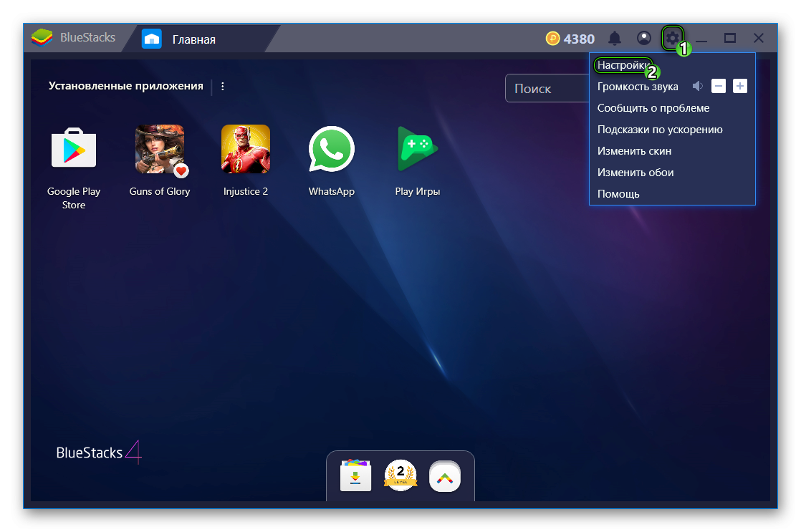Close the BlueStacks window

tap(759, 38)
